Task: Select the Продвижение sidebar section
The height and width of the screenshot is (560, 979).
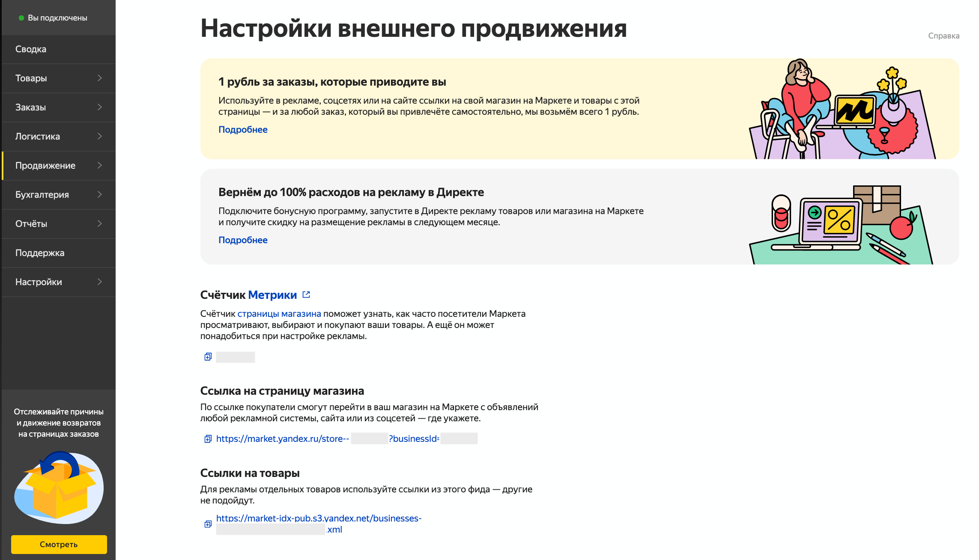Action: click(45, 166)
